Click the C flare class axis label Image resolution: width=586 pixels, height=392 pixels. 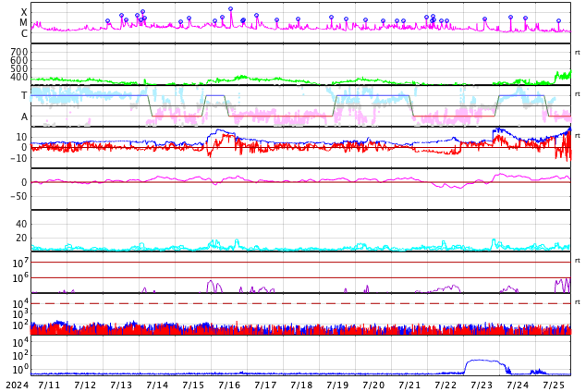pyautogui.click(x=24, y=33)
